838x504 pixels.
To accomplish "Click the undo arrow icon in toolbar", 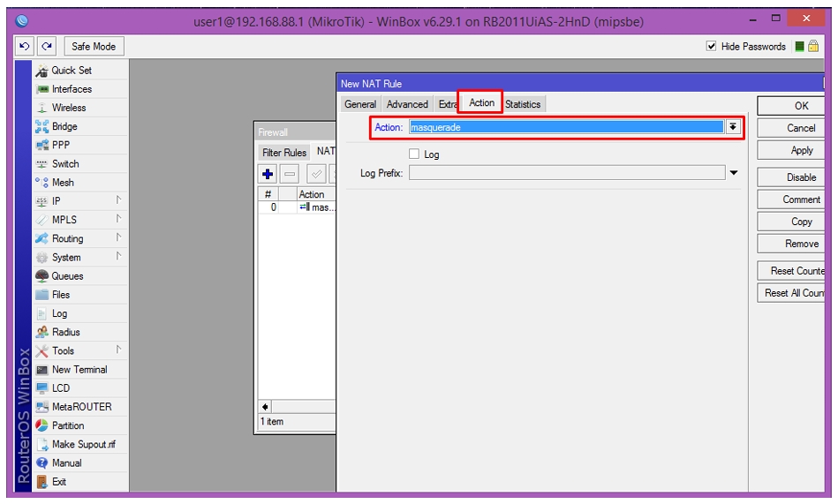I will tap(25, 47).
